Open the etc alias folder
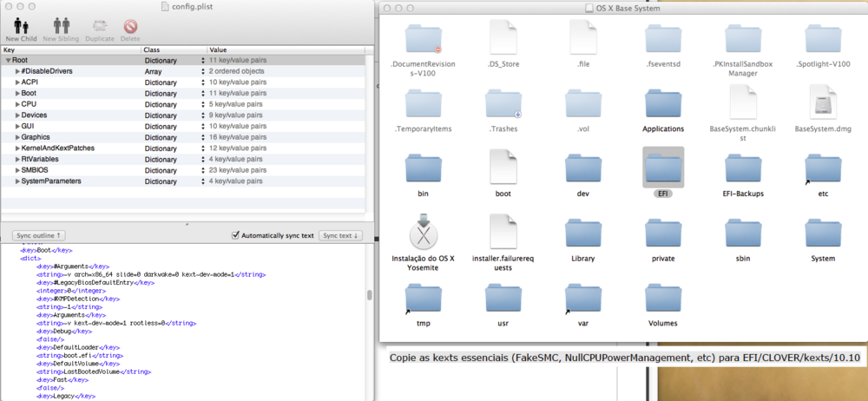Screen dimensions: 868x401 pos(823,168)
